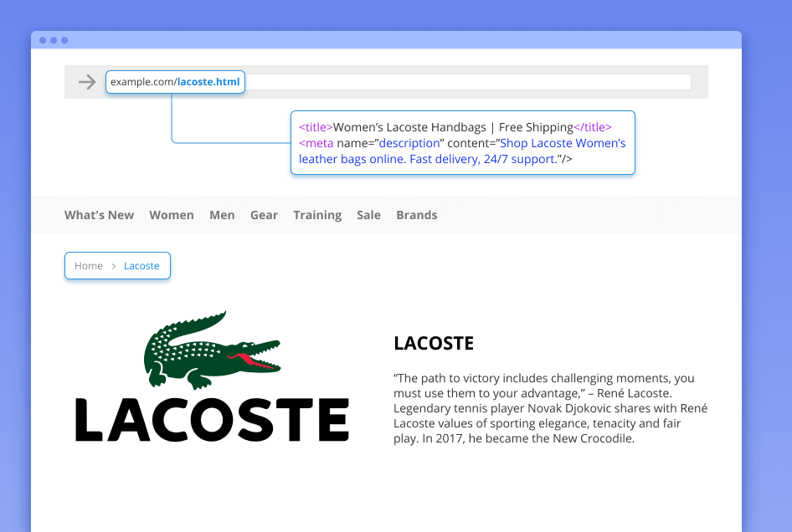This screenshot has height=532, width=792.
Task: Go to Home via breadcrumb
Action: tap(89, 266)
